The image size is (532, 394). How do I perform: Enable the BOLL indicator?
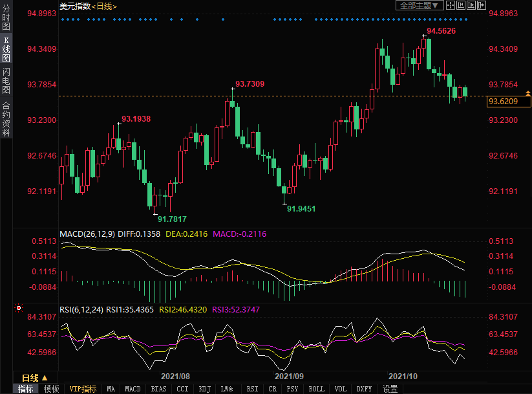317,389
